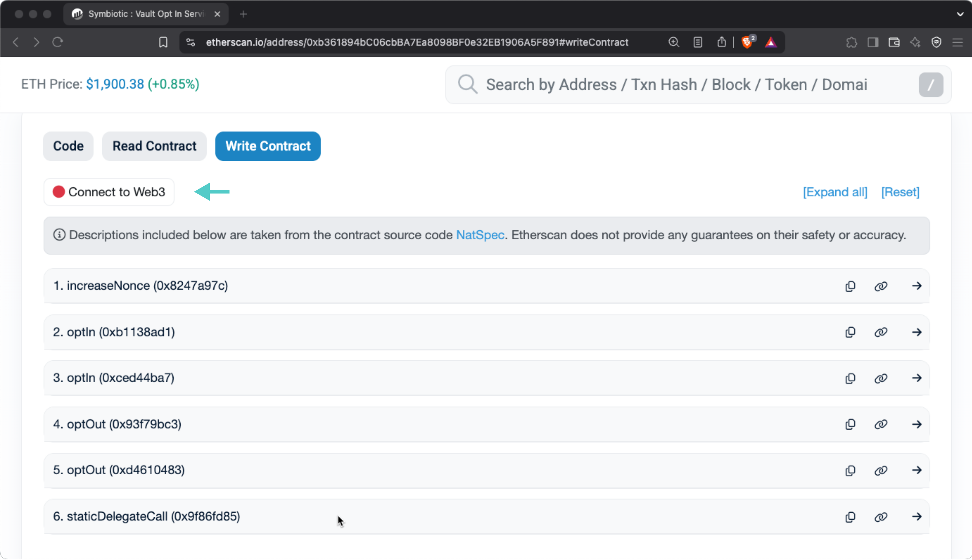Copy permalink for optOut (0x93f79bc3)
The height and width of the screenshot is (560, 972).
[881, 425]
